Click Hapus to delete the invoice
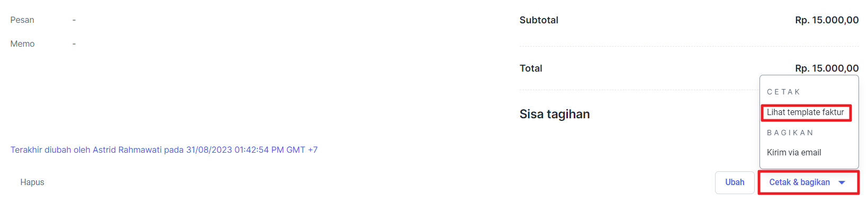The height and width of the screenshot is (201, 868). (32, 182)
